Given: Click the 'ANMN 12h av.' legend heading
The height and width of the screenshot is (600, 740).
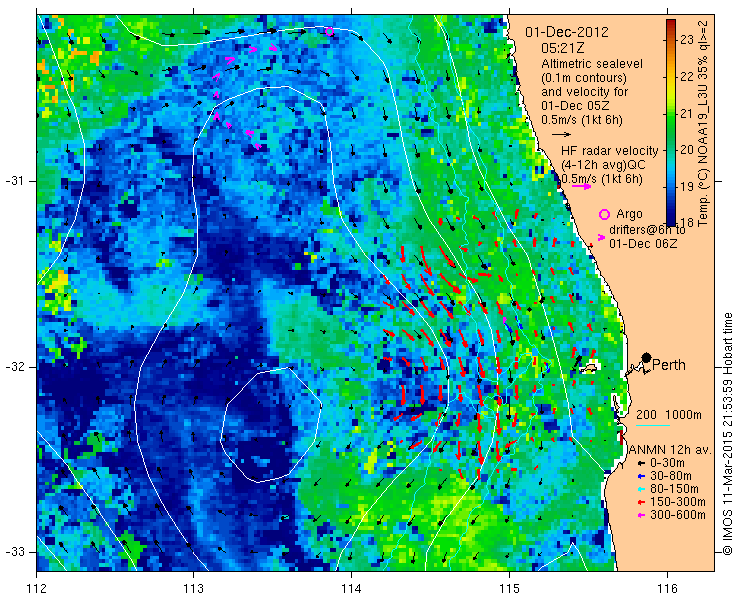Looking at the screenshot, I should 671,450.
